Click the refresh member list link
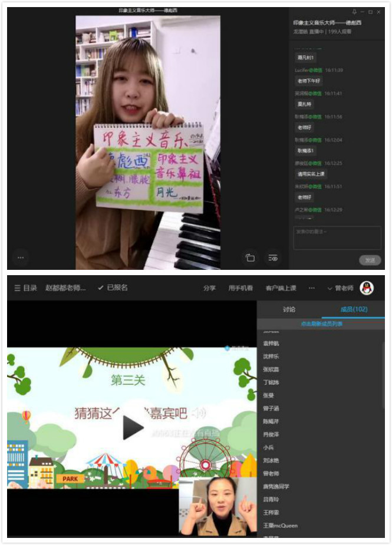The height and width of the screenshot is (545, 392). point(321,323)
